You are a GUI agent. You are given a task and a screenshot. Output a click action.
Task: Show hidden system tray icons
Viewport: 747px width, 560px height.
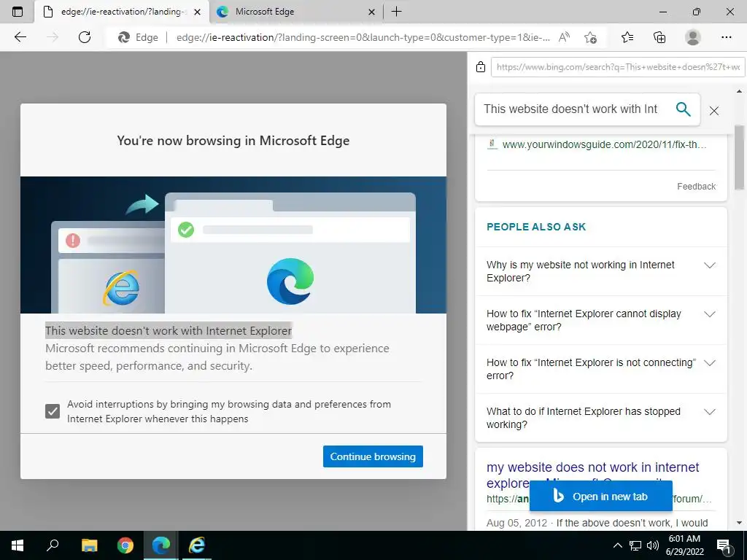pos(617,545)
